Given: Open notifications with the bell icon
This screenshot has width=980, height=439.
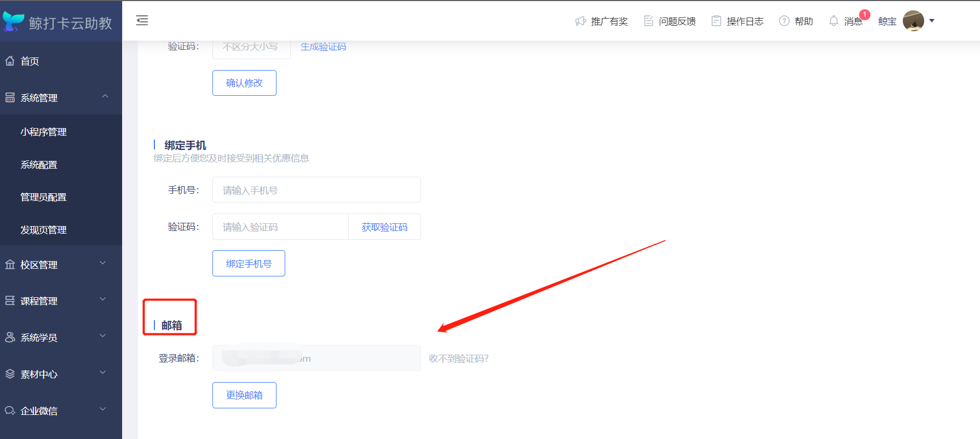Looking at the screenshot, I should (833, 21).
